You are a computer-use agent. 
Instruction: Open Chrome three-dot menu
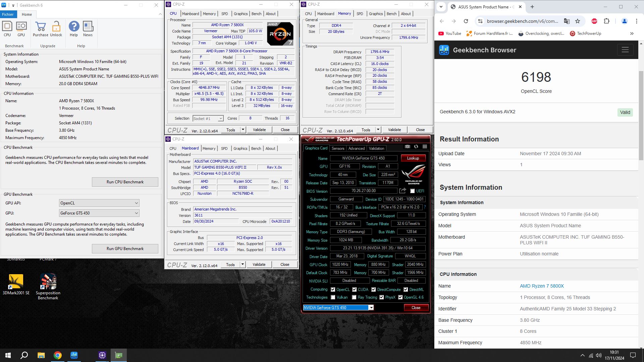coord(636,21)
